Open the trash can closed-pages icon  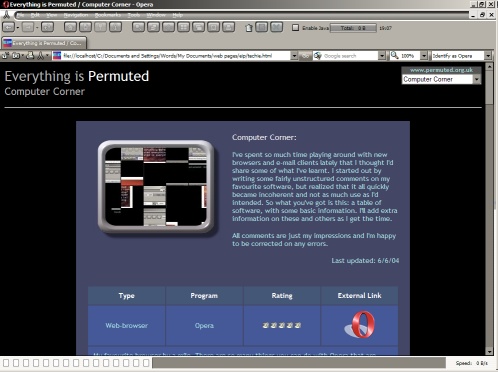(x=249, y=28)
